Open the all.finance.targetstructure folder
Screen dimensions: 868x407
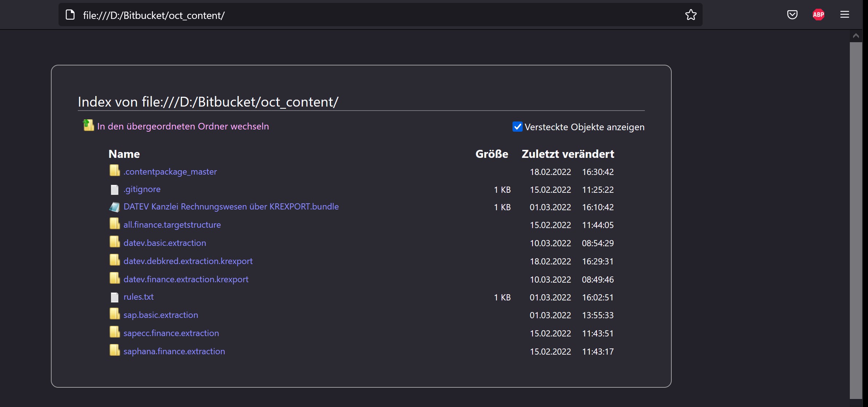pyautogui.click(x=172, y=225)
